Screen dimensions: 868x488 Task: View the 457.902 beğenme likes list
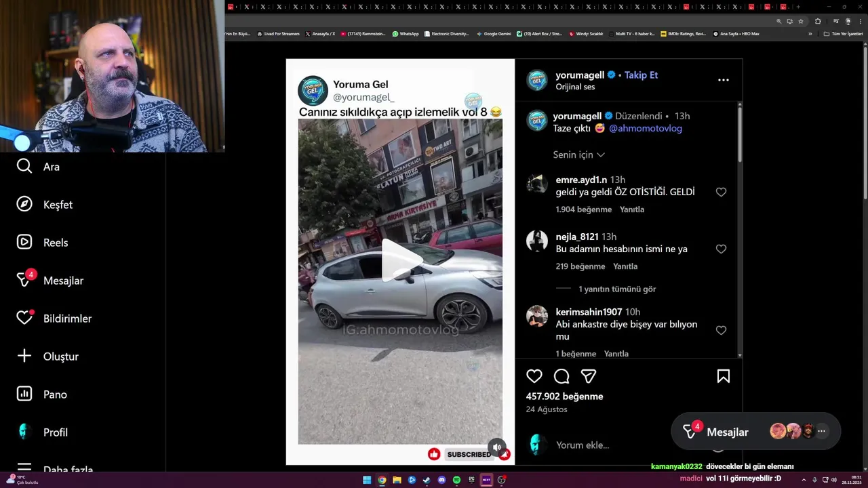(x=564, y=396)
